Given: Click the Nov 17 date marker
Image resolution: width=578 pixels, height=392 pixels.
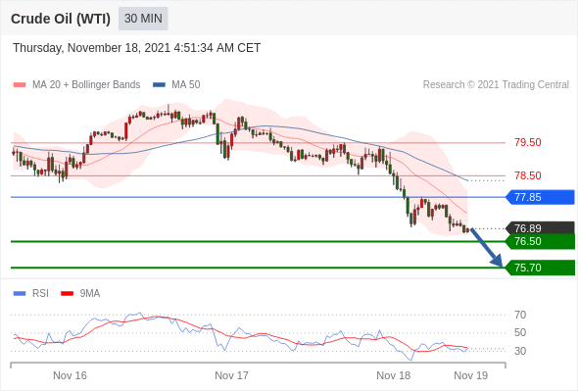Looking at the screenshot, I should pyautogui.click(x=231, y=375).
